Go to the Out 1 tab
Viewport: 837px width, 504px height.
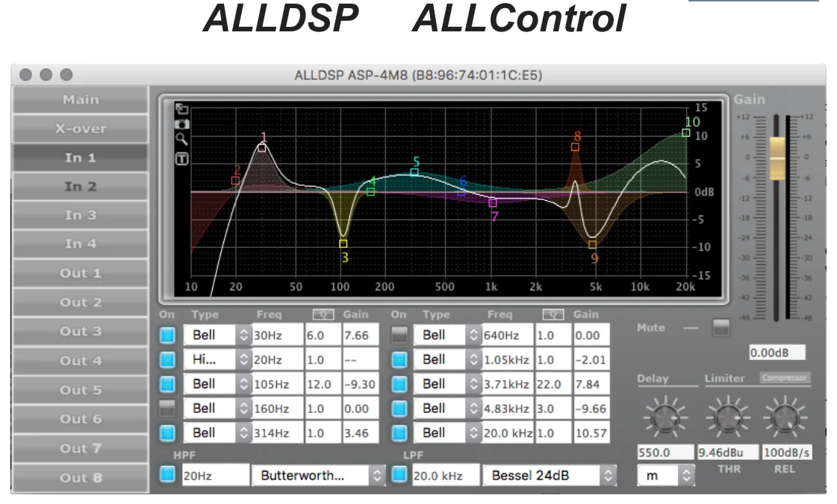(x=80, y=273)
